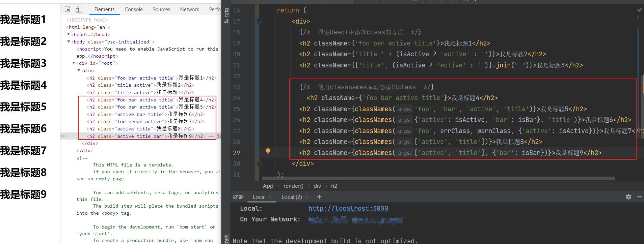
Task: Click the 我是标题5 heading on the page
Action: tap(23, 107)
